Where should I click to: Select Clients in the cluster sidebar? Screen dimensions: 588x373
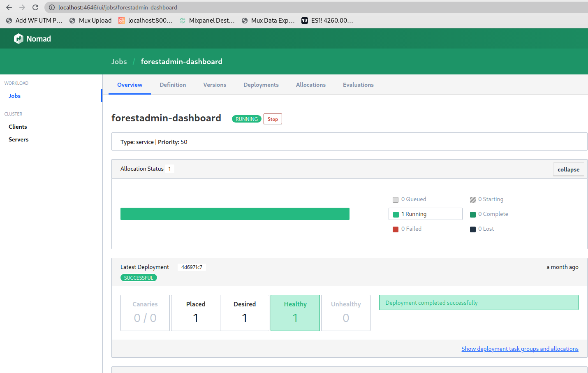[x=18, y=127]
